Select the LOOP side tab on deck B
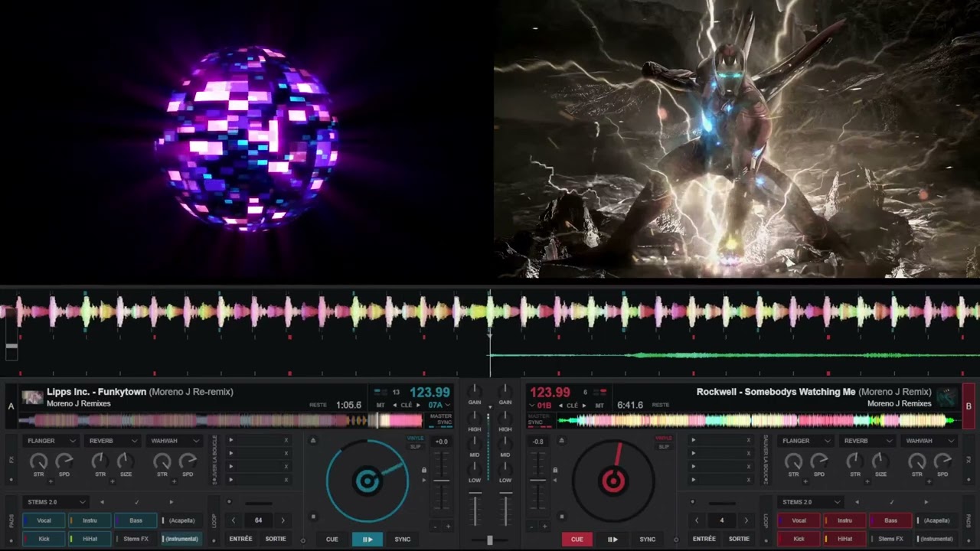 tap(766, 520)
